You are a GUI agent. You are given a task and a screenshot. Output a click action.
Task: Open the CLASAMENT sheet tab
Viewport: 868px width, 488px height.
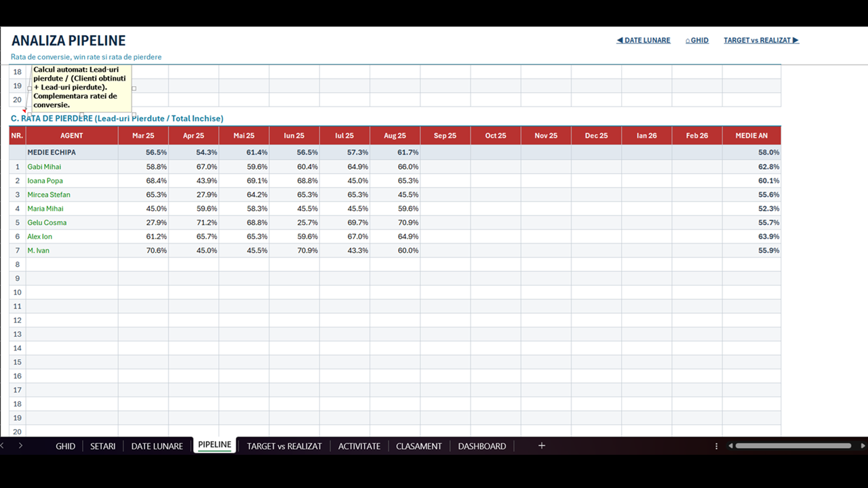[418, 446]
